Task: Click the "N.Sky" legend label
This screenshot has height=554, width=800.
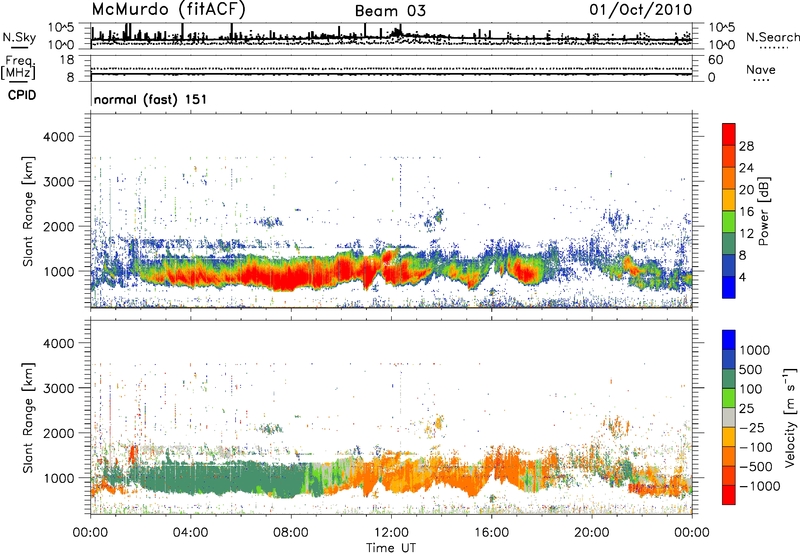Action: coord(19,37)
